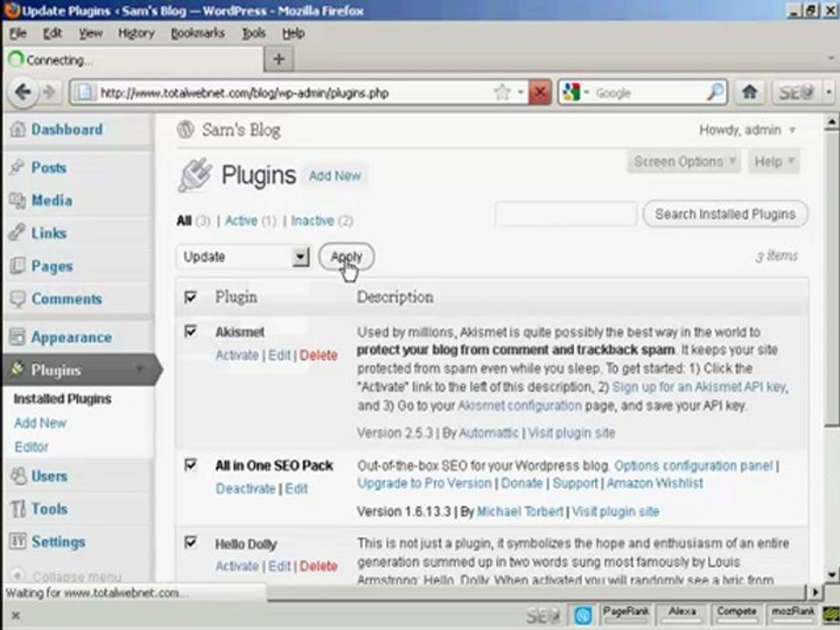Click the Compete status bar indicator
The width and height of the screenshot is (840, 630).
tap(737, 615)
